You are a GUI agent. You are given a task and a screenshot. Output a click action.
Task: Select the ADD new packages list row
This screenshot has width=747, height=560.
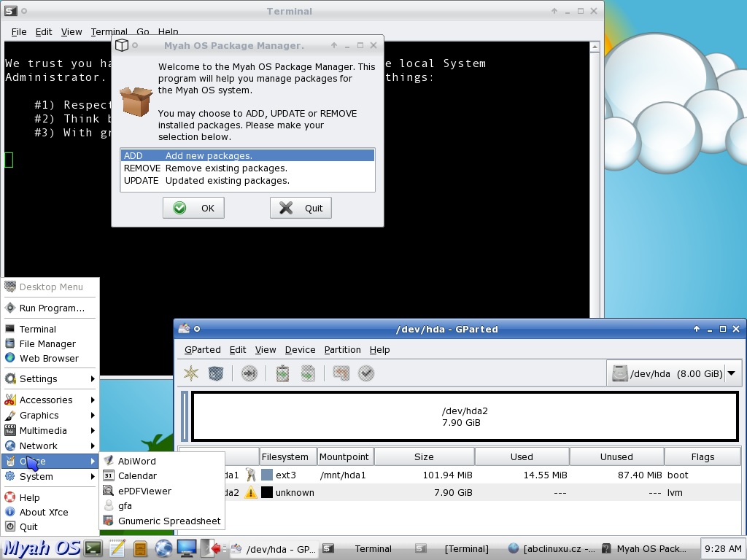[x=248, y=156]
